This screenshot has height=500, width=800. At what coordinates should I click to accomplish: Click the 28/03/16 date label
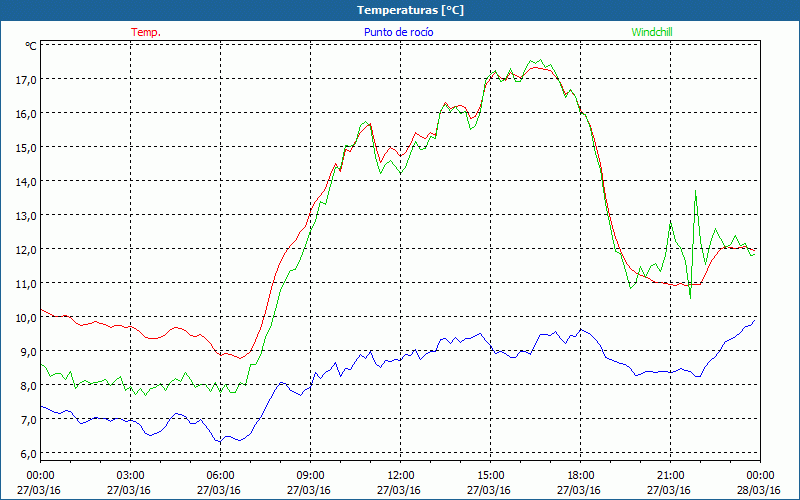(x=760, y=490)
